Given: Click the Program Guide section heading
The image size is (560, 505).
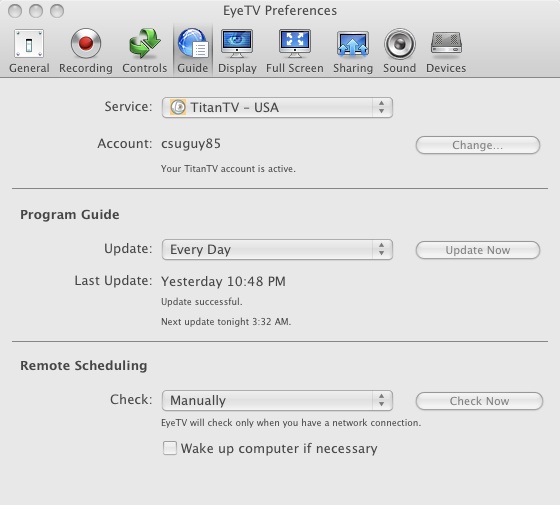Looking at the screenshot, I should 70,215.
